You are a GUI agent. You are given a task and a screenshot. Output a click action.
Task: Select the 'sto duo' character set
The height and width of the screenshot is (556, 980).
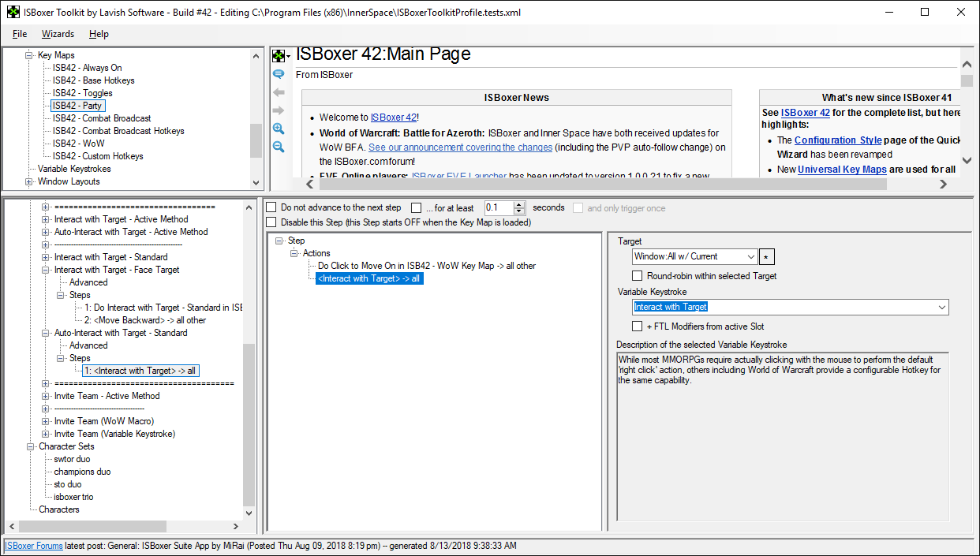67,484
